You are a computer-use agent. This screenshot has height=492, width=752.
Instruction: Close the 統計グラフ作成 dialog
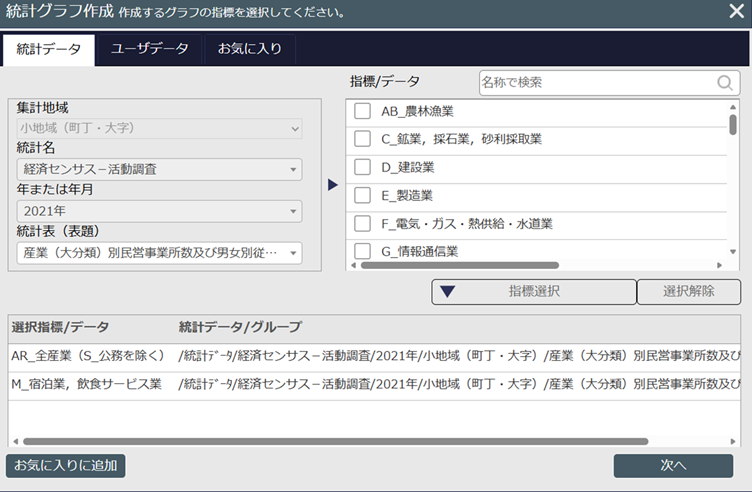735,13
